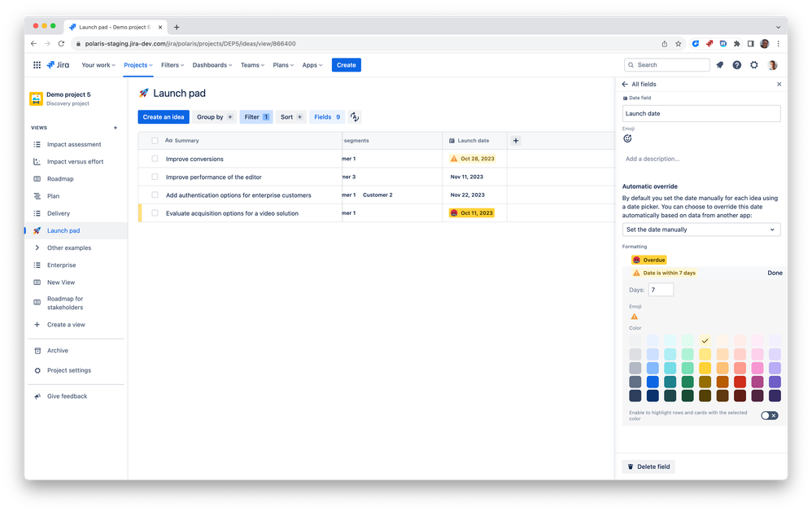Screen dimensions: 812x512
Task: Select the bright blue color swatch
Action: 653,382
